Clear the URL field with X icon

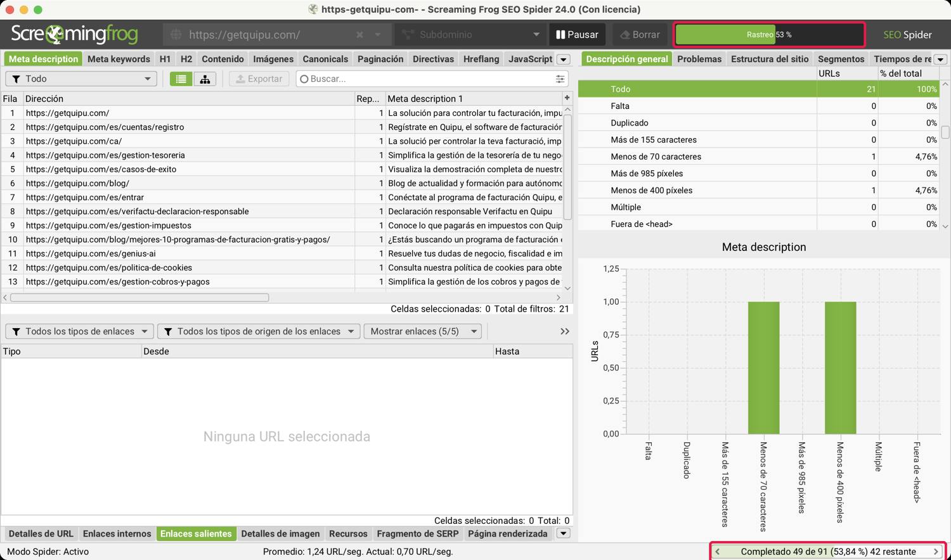coord(359,34)
